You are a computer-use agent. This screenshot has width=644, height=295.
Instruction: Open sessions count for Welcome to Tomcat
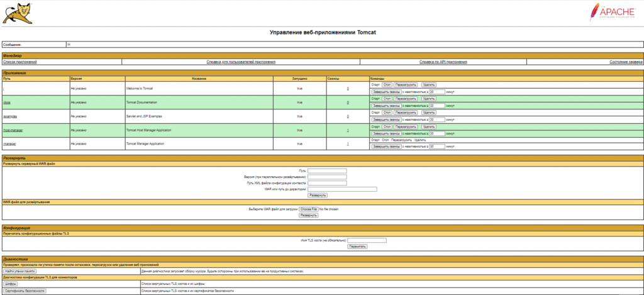[348, 88]
